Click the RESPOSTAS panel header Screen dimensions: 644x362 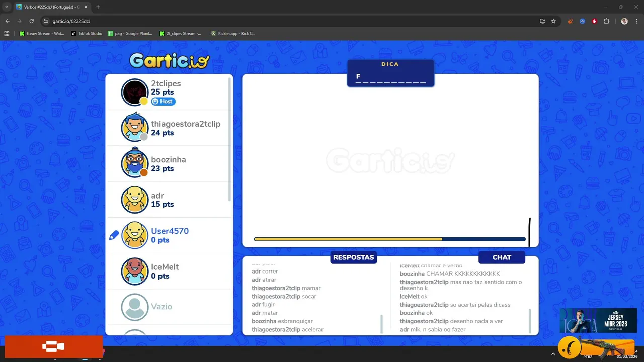pos(354,257)
